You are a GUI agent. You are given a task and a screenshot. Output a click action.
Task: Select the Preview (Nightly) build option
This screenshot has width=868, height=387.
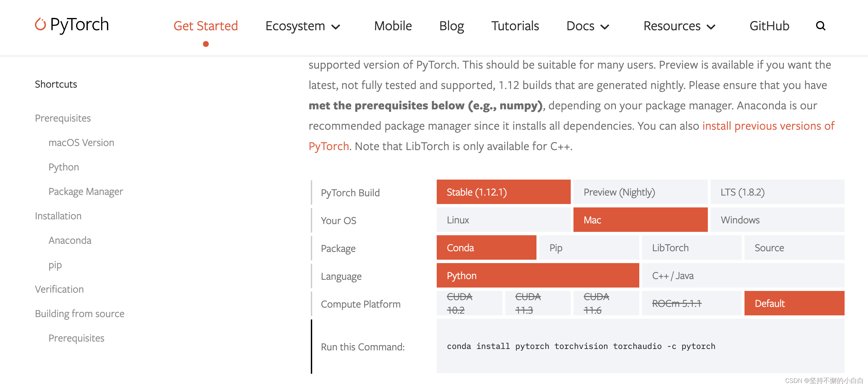[640, 192]
